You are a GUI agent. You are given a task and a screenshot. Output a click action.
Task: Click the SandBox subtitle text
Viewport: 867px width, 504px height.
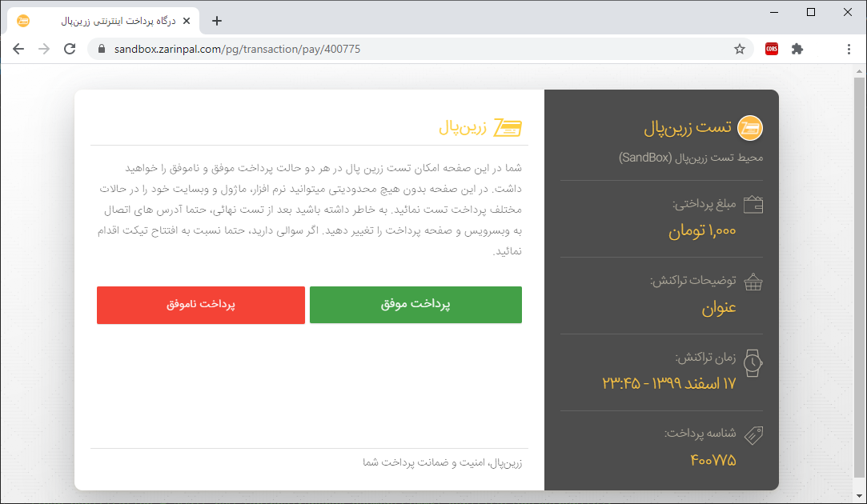tap(691, 158)
